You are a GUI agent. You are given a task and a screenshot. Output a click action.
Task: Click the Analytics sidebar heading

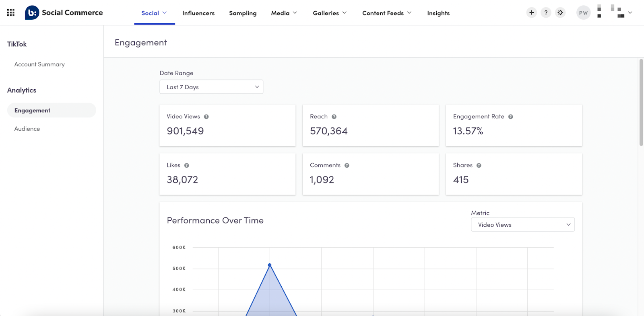pyautogui.click(x=22, y=90)
